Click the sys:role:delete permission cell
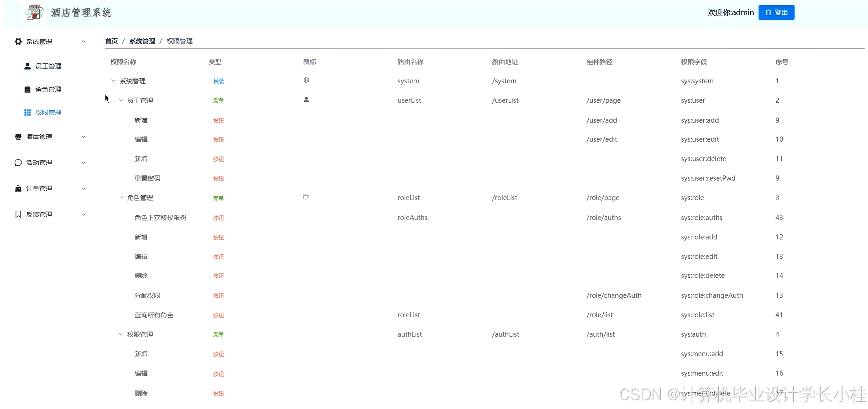This screenshot has height=409, width=868. [703, 276]
